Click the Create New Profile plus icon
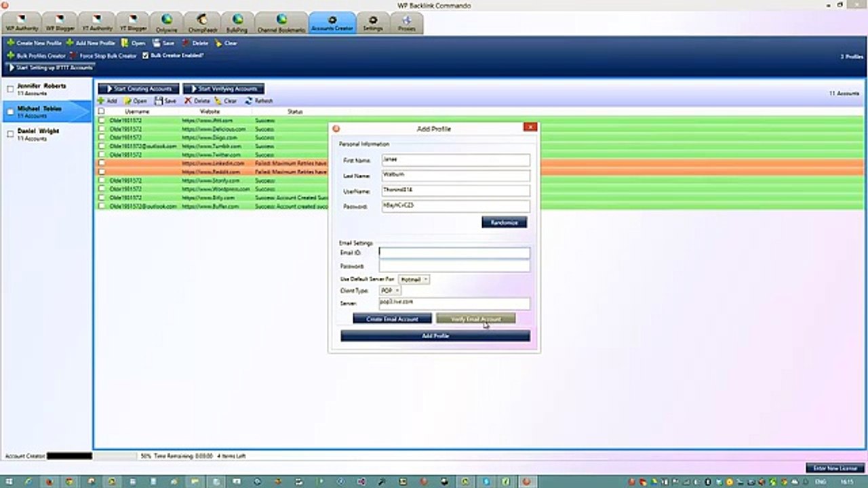Viewport: 868px width, 488px height. (x=10, y=43)
